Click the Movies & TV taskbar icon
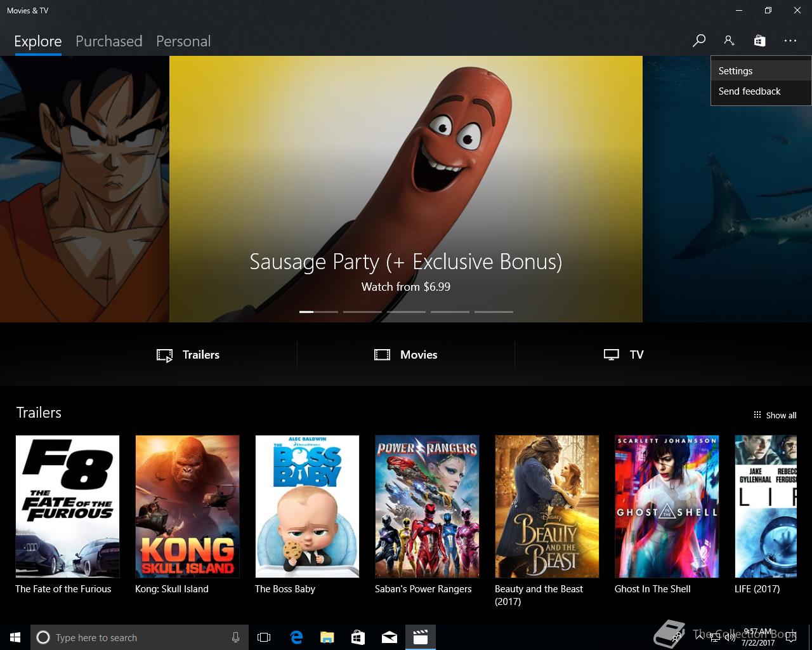 [420, 637]
